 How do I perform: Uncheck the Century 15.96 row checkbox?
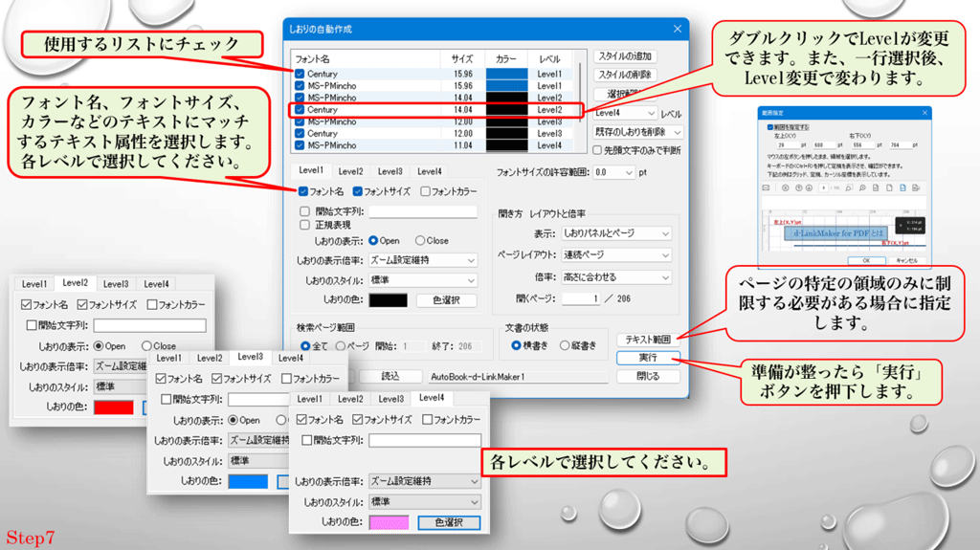(300, 74)
